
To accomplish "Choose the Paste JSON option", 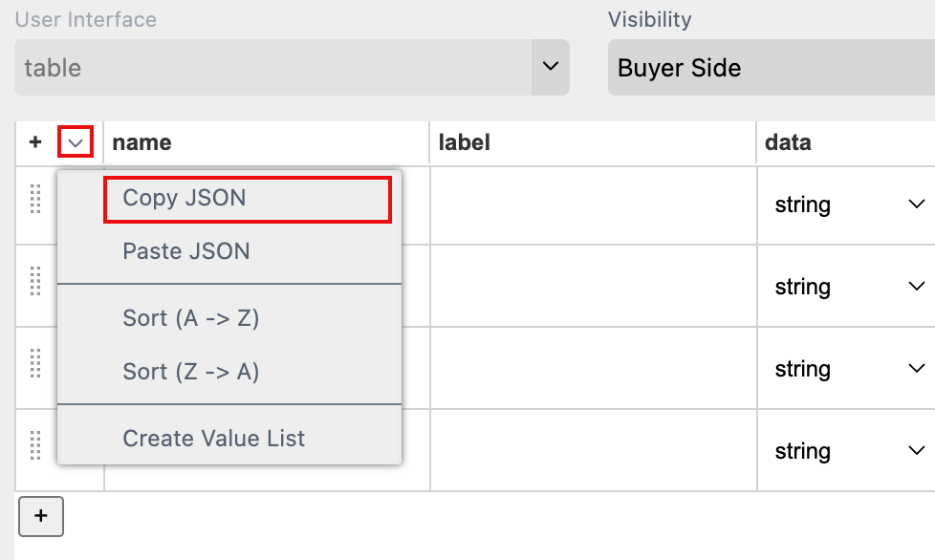I will (188, 250).
